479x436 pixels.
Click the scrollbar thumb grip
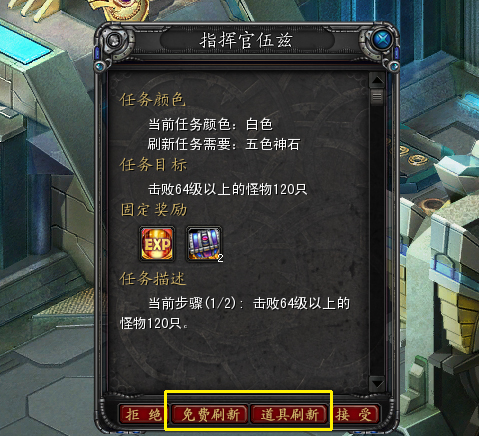click(377, 97)
